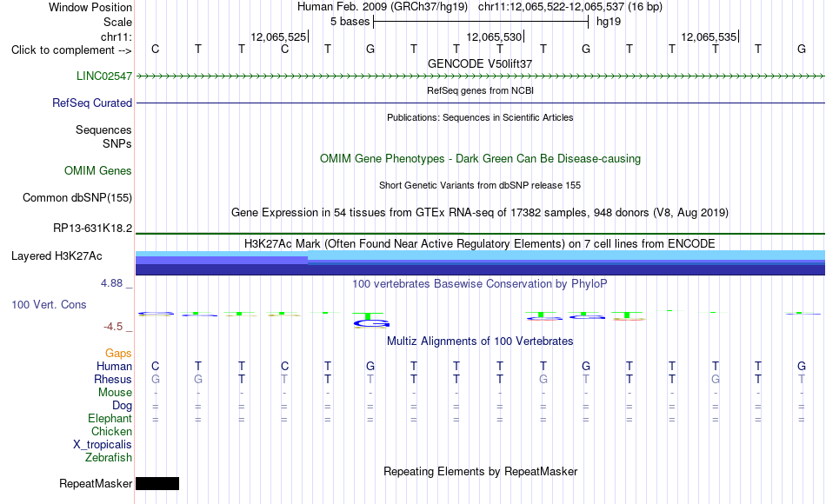This screenshot has width=826, height=504.
Task: Click the 'Gaps' row label
Action: [118, 353]
